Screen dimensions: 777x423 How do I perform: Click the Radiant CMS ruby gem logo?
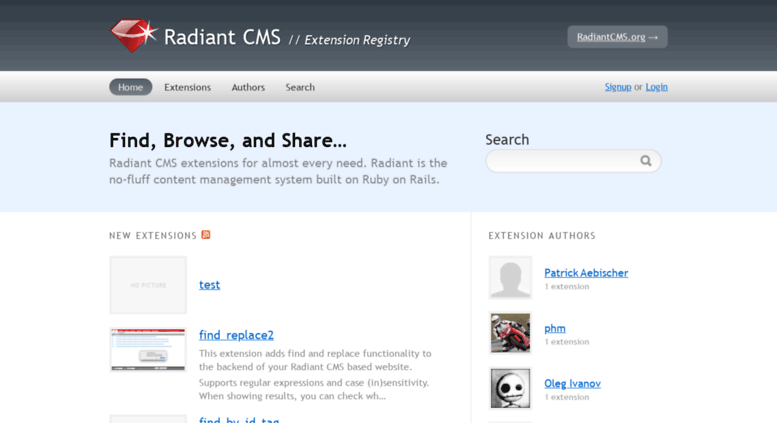pos(133,35)
